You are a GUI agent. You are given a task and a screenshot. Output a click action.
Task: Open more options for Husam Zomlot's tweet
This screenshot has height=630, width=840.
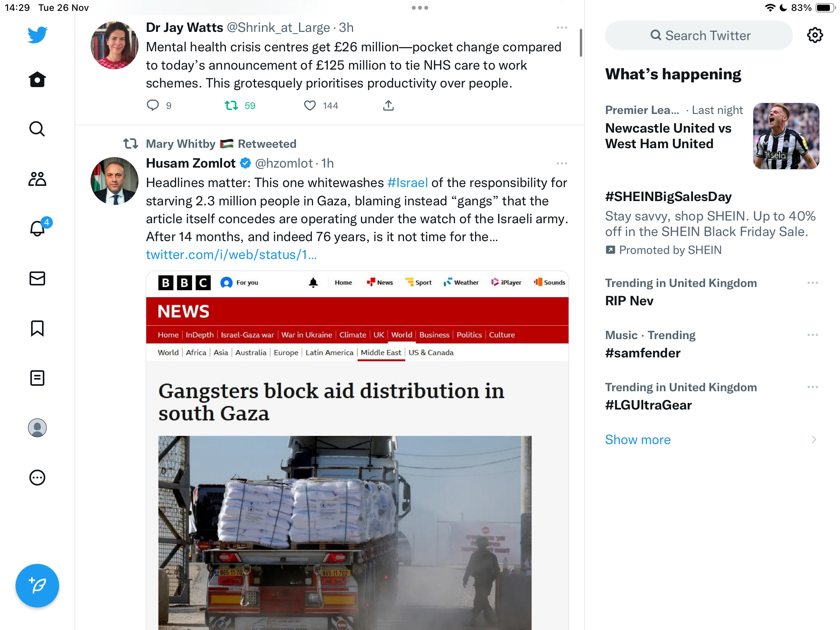(x=562, y=163)
